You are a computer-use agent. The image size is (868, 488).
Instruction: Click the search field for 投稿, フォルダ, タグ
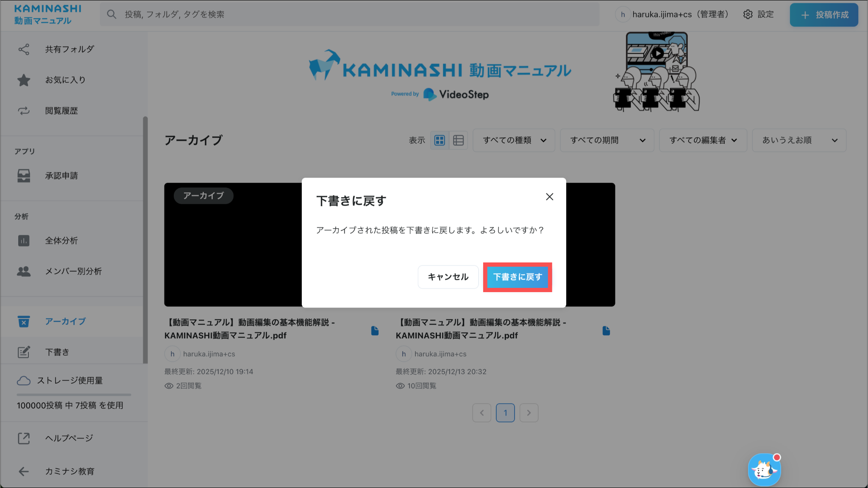pos(349,14)
